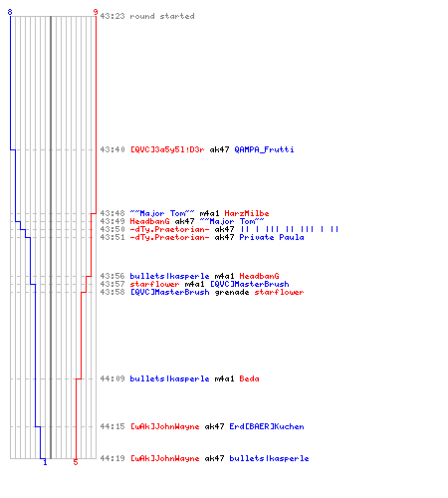
Task: Select victim name Beda
Action: [x=249, y=378]
